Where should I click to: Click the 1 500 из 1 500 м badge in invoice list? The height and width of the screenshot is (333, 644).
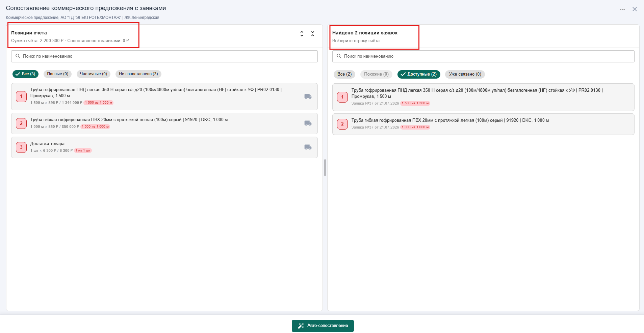pyautogui.click(x=98, y=103)
